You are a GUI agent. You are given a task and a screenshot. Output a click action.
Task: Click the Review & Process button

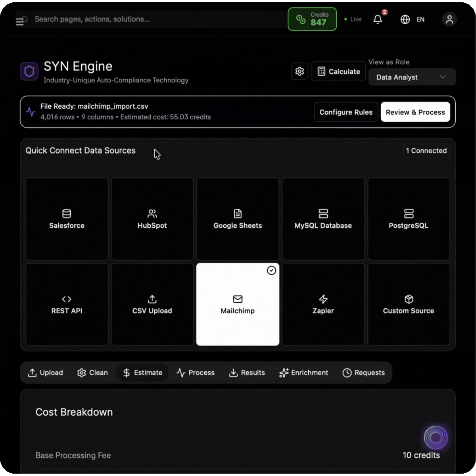(x=415, y=112)
